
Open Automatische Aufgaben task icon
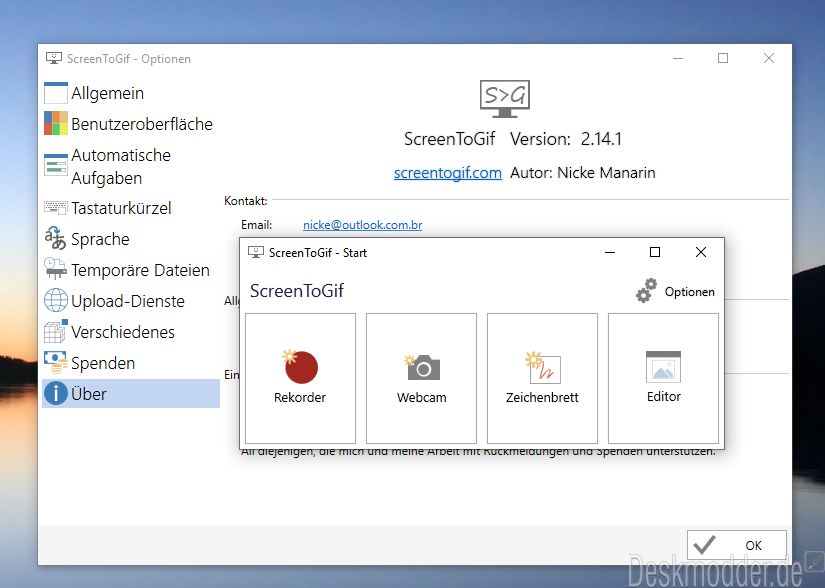coord(56,165)
